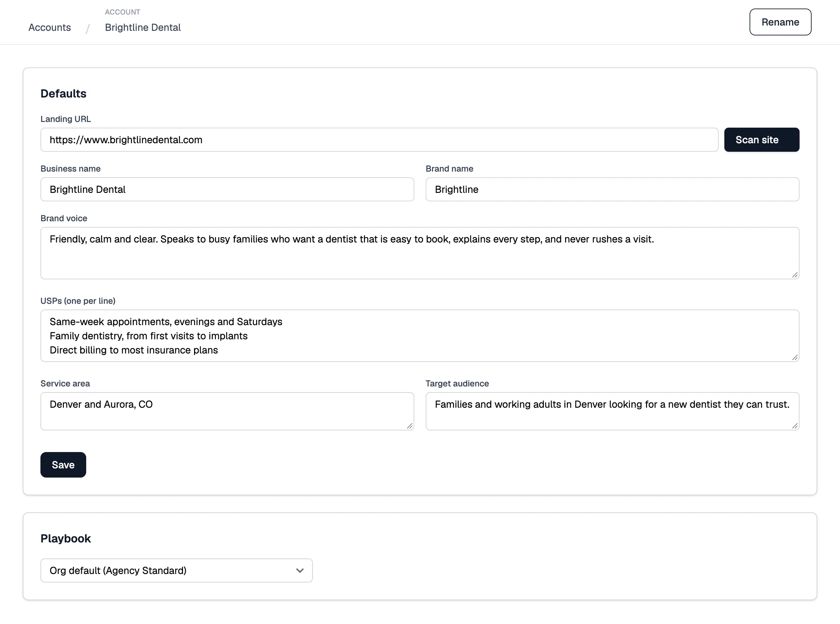Click Target audience resize handle
840x624 pixels.
tap(795, 426)
